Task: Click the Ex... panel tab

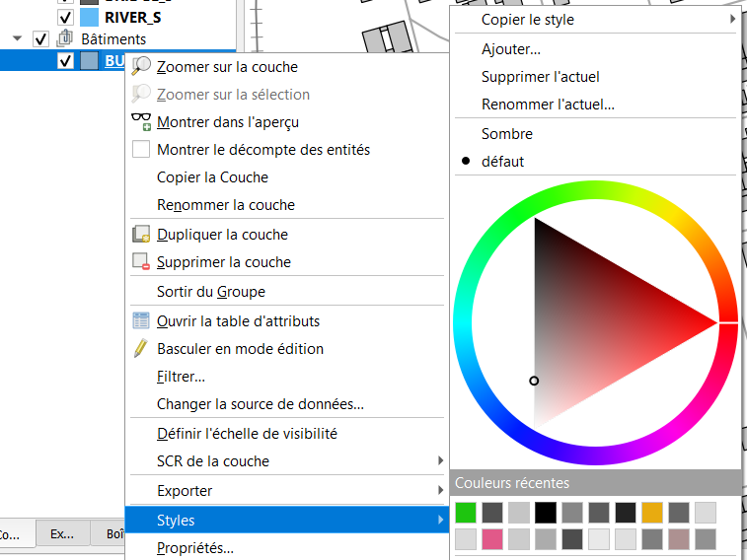Action: click(62, 533)
